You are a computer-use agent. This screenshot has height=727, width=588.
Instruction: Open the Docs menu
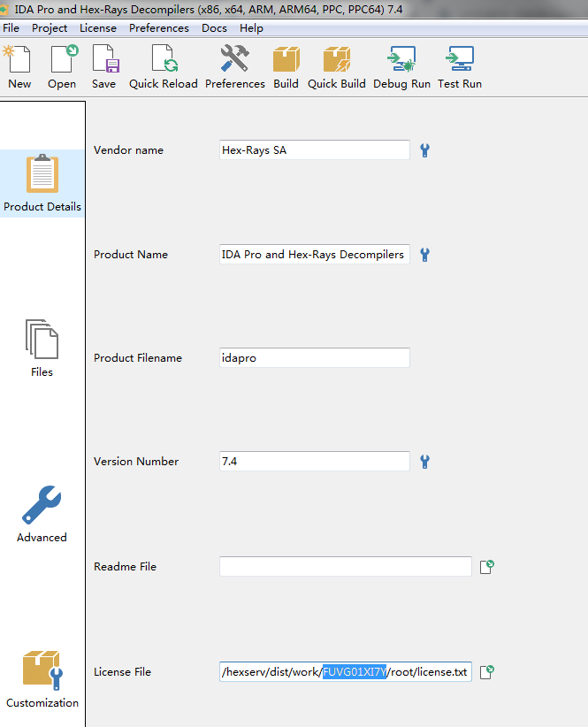pyautogui.click(x=215, y=28)
